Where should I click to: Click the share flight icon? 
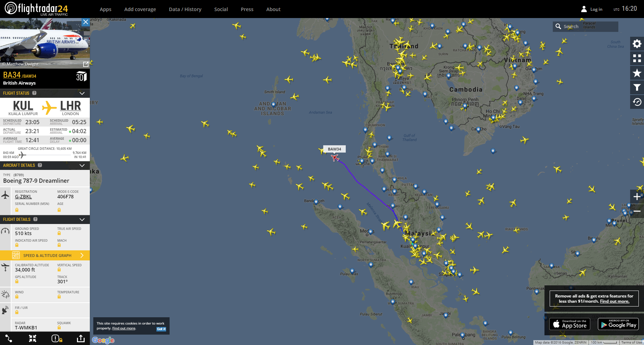81,338
